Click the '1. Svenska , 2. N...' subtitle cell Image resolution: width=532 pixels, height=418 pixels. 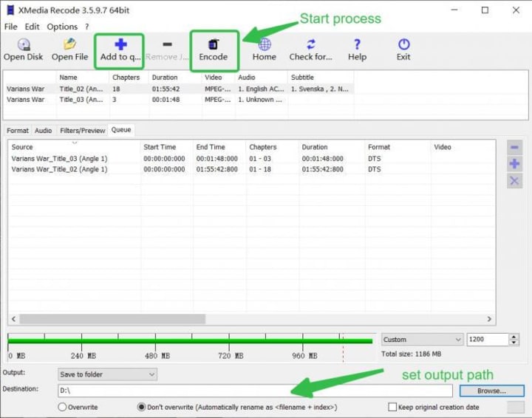pos(320,89)
